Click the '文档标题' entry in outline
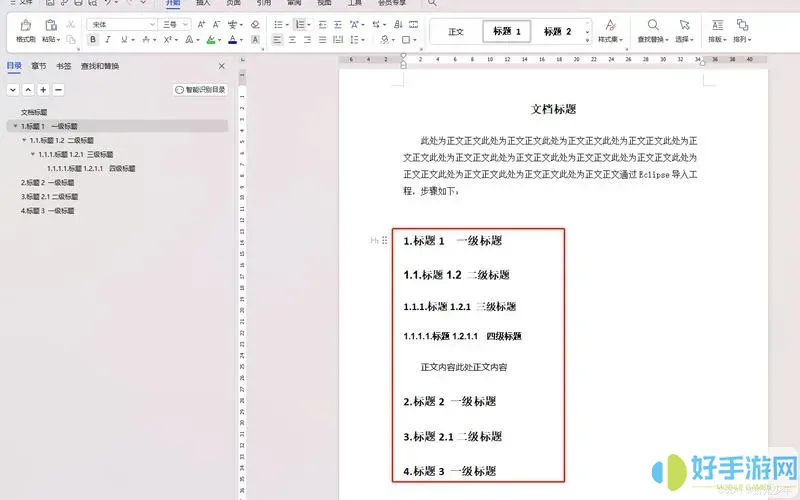 pos(34,112)
